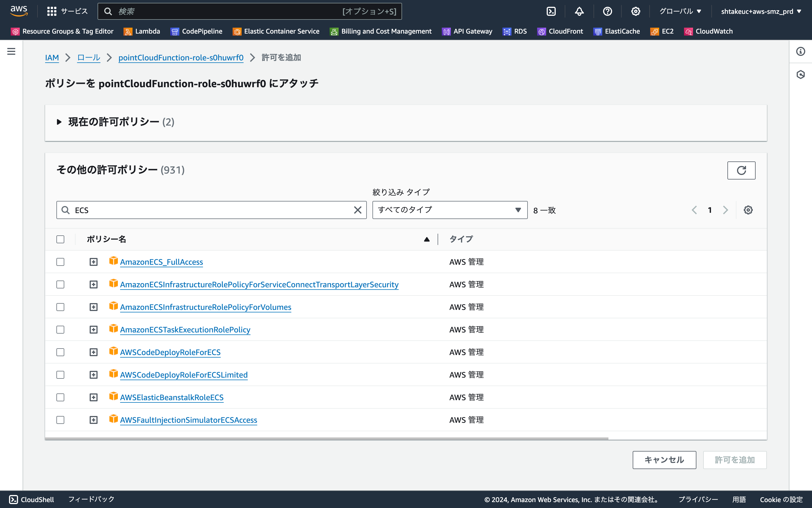Open the ElastiCache favorite shortcut
This screenshot has height=508, width=812.
coord(617,31)
